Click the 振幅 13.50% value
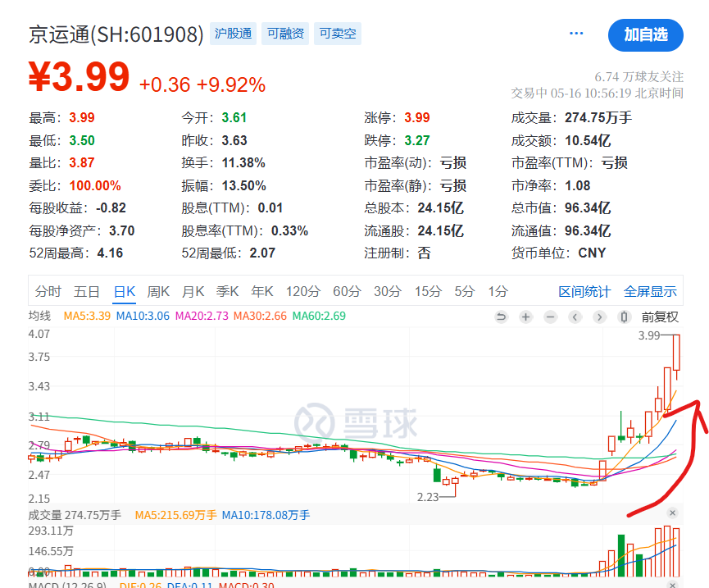The image size is (709, 588). (243, 185)
